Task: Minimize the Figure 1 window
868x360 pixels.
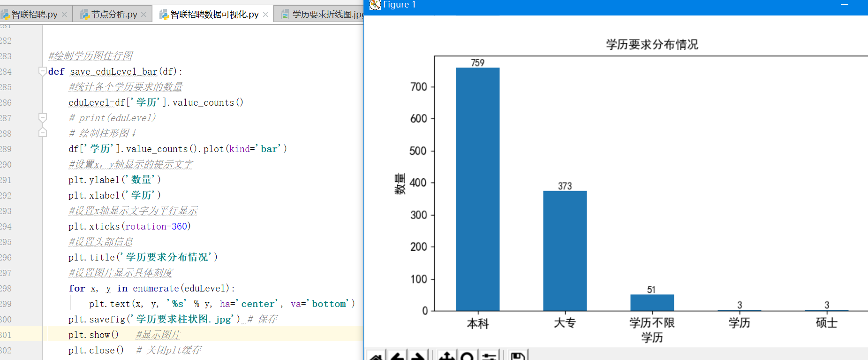Action: 845,4
